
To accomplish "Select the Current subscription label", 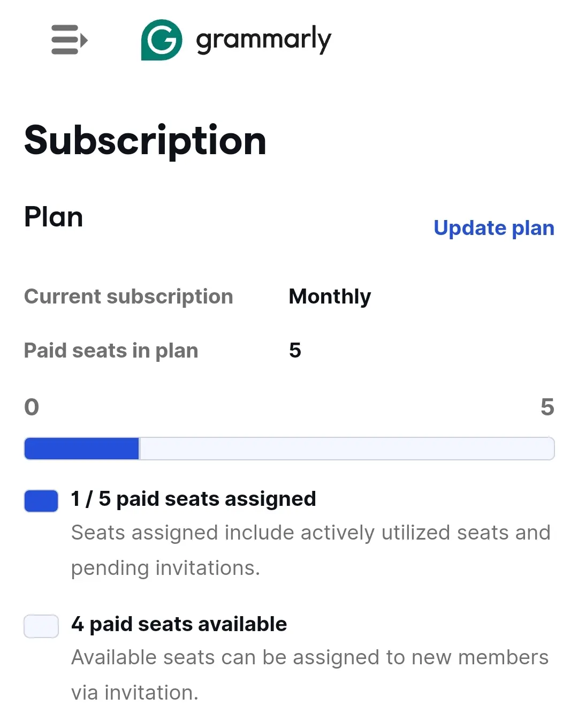I will pos(128,297).
